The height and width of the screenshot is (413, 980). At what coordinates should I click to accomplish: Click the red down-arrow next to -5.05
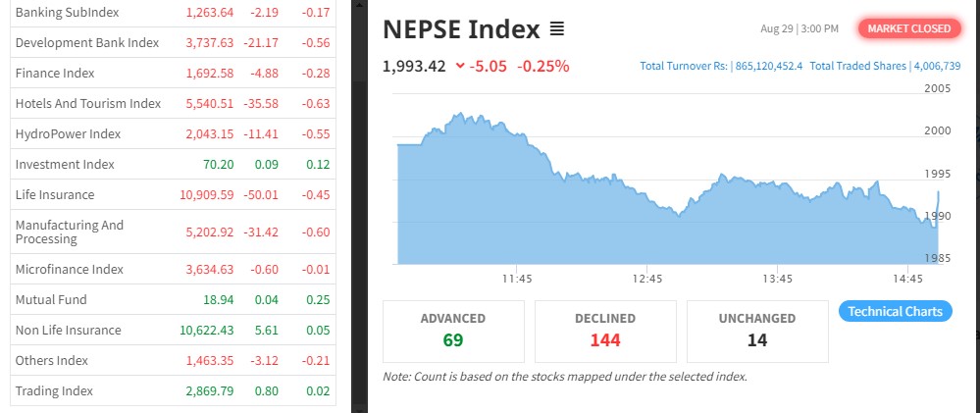(x=460, y=67)
